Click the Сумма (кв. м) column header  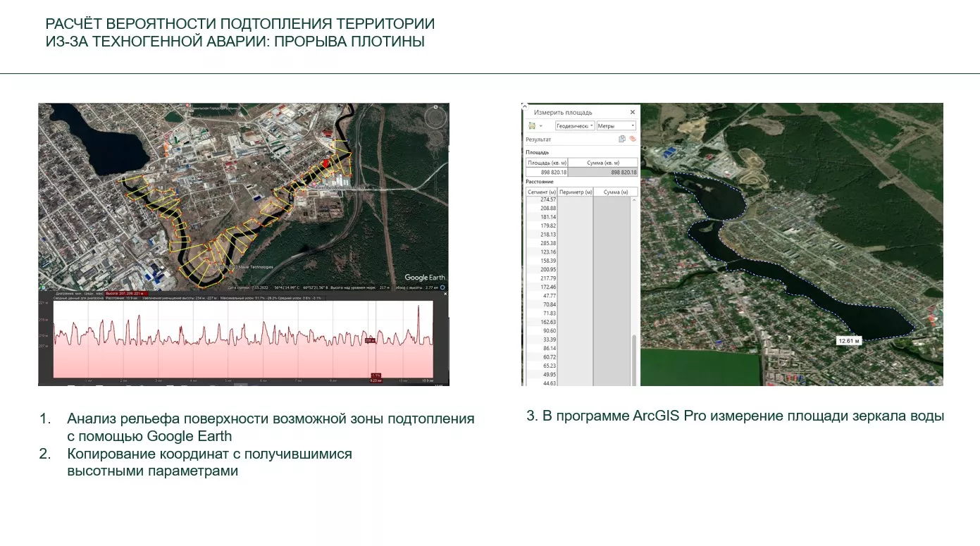point(602,163)
